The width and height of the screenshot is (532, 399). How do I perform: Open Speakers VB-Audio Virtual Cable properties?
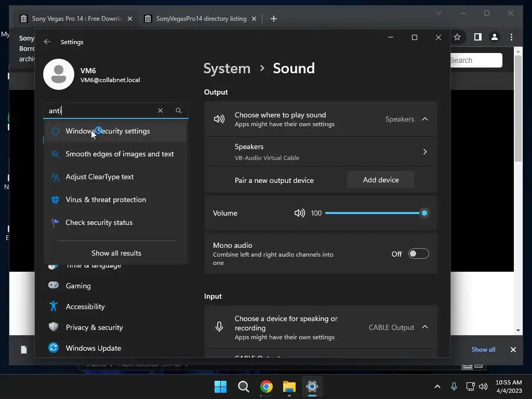321,152
